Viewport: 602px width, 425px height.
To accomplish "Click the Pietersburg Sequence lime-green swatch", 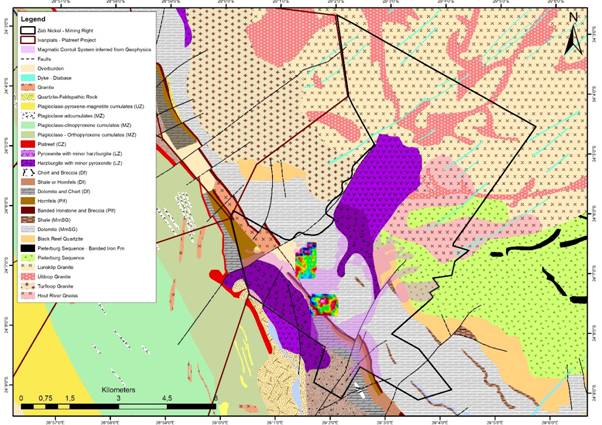I will coord(28,258).
